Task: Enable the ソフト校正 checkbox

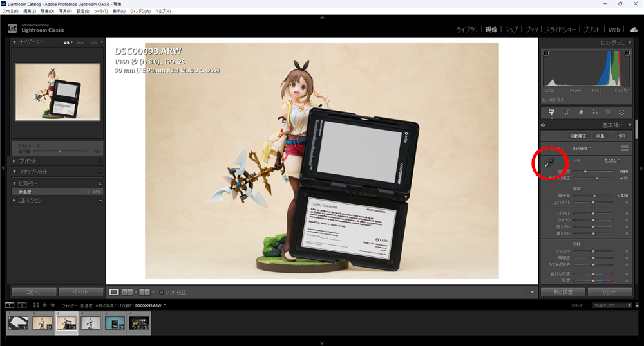Action: coord(162,293)
